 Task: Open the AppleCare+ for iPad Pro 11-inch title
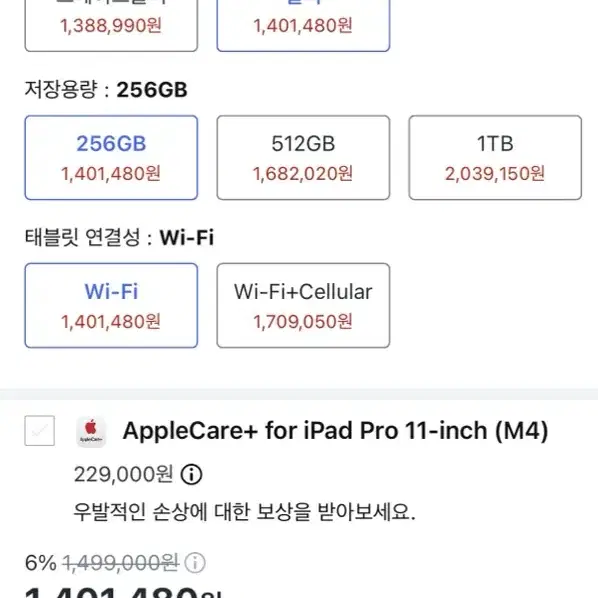335,431
